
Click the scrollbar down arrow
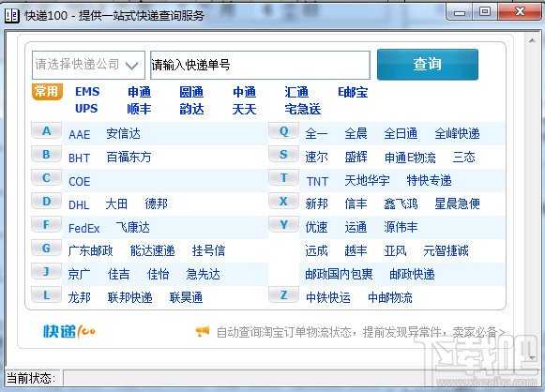click(x=532, y=357)
